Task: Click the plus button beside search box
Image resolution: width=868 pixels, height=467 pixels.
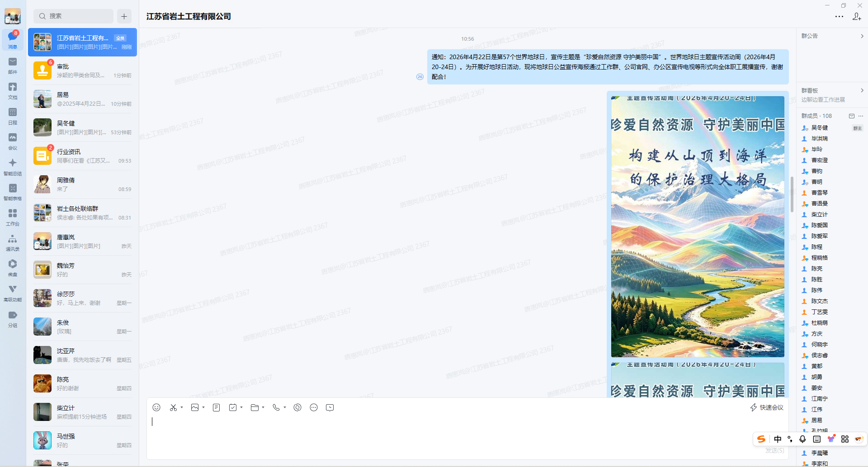Action: pyautogui.click(x=124, y=16)
